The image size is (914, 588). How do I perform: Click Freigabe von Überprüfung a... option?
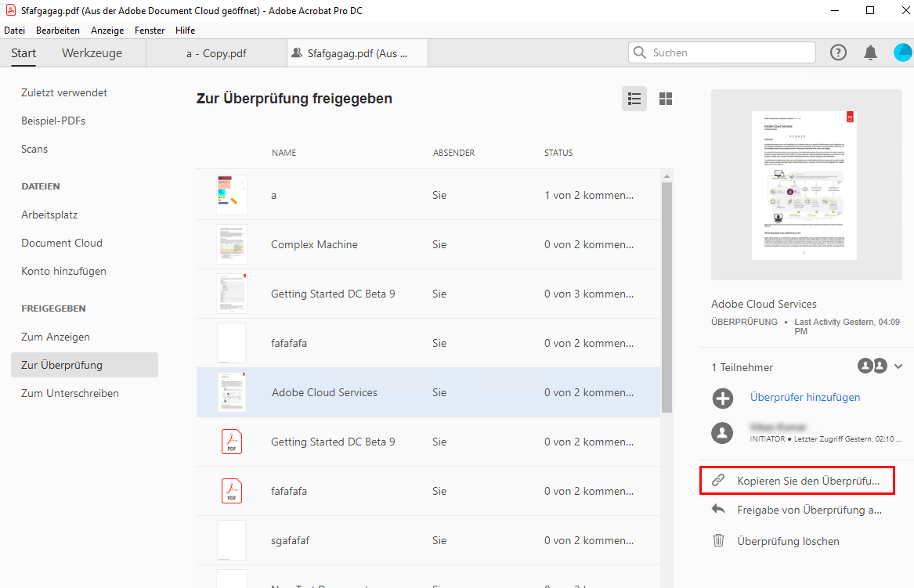pos(809,510)
